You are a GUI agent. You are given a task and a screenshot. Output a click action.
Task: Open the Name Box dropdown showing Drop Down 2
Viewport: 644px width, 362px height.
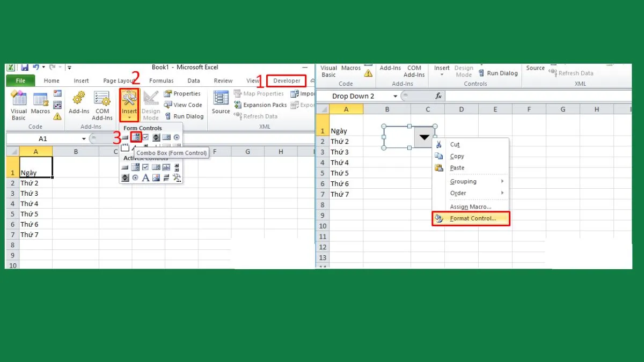(x=396, y=97)
